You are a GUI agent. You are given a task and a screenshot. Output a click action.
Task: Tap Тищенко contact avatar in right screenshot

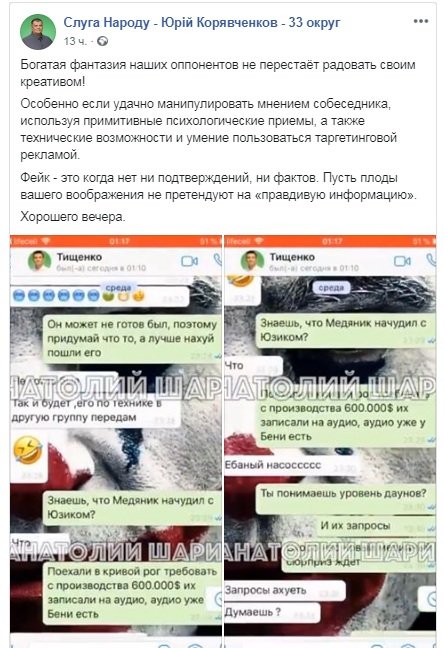pyautogui.click(x=252, y=261)
